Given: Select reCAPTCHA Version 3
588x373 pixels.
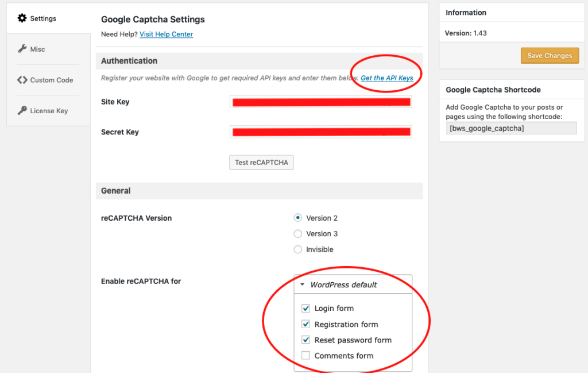Looking at the screenshot, I should click(x=297, y=233).
